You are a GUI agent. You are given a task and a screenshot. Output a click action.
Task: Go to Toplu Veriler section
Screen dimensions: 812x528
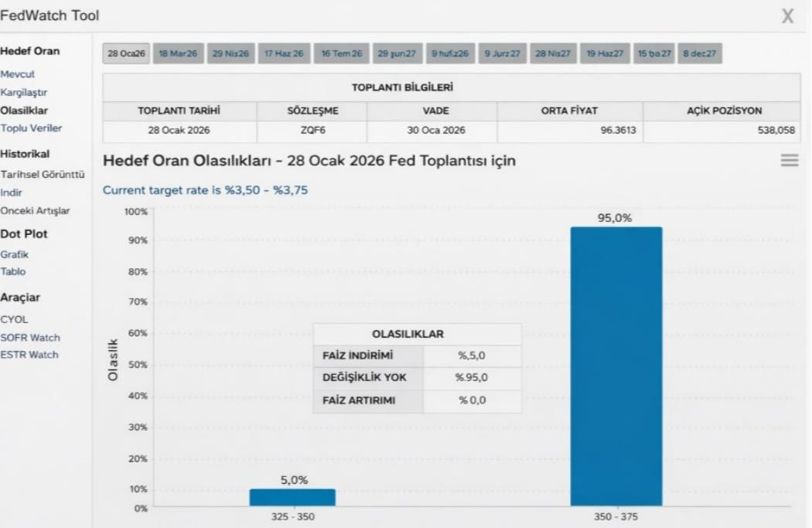[31, 128]
